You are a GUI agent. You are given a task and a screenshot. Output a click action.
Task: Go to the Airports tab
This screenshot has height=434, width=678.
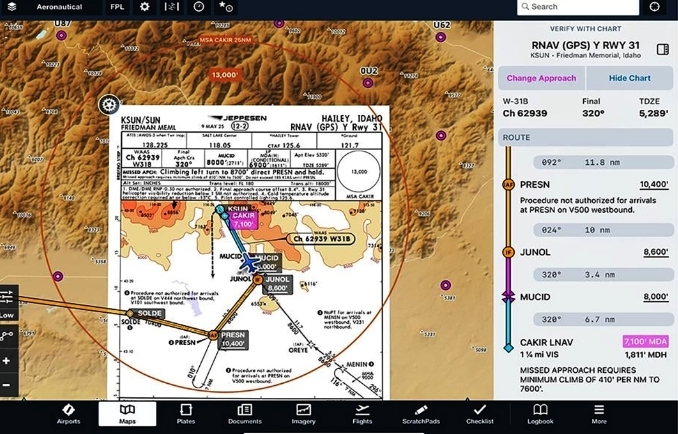68,413
